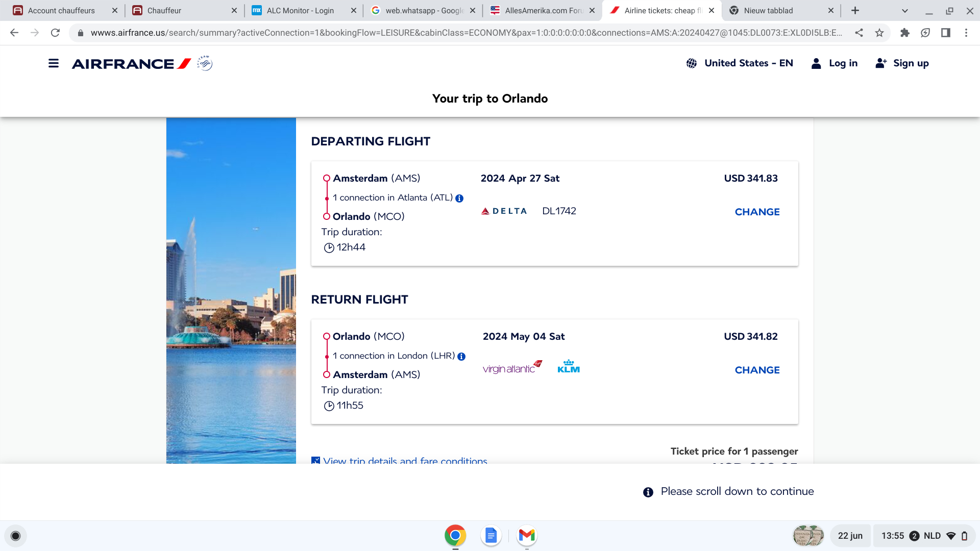Expand View trip details and fare conditions
Image resolution: width=980 pixels, height=551 pixels.
pyautogui.click(x=405, y=460)
